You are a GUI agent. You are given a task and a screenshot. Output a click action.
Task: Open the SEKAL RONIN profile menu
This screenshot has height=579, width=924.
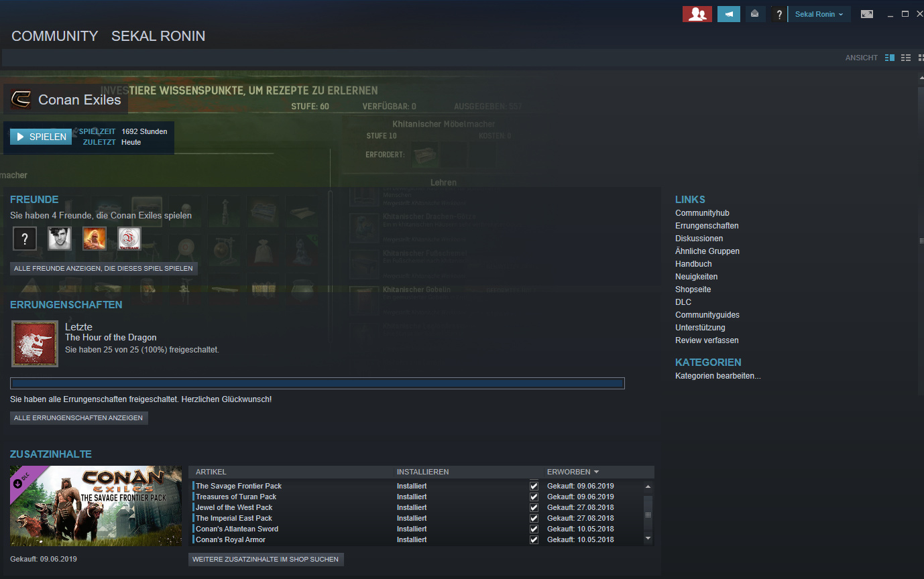[x=158, y=36]
